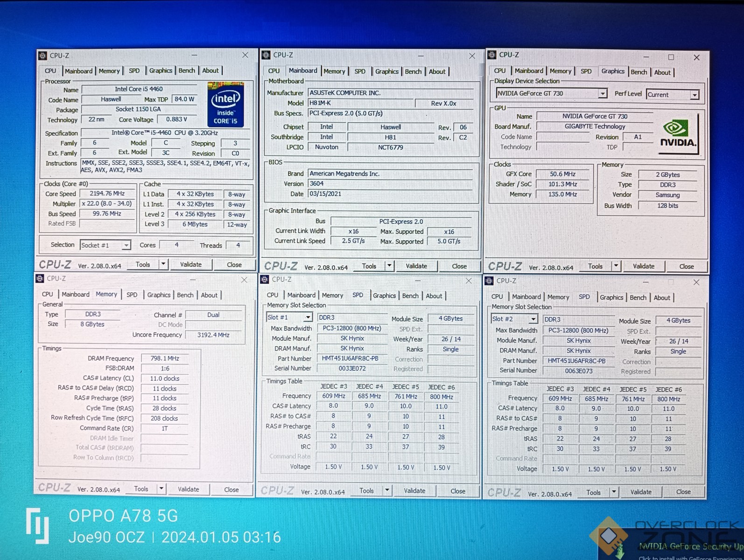744x560 pixels.
Task: Click LPCIO model value NCT6779
Action: coord(391,147)
